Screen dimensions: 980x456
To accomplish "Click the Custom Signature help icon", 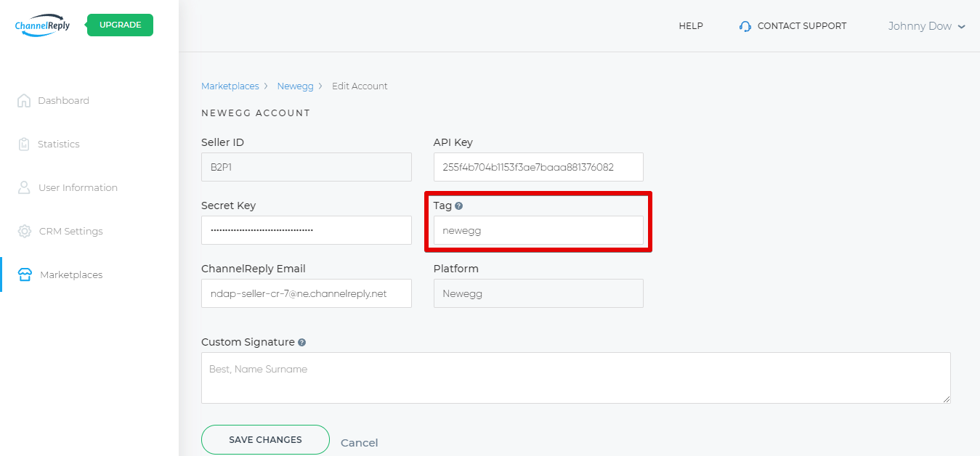I will coord(301,342).
